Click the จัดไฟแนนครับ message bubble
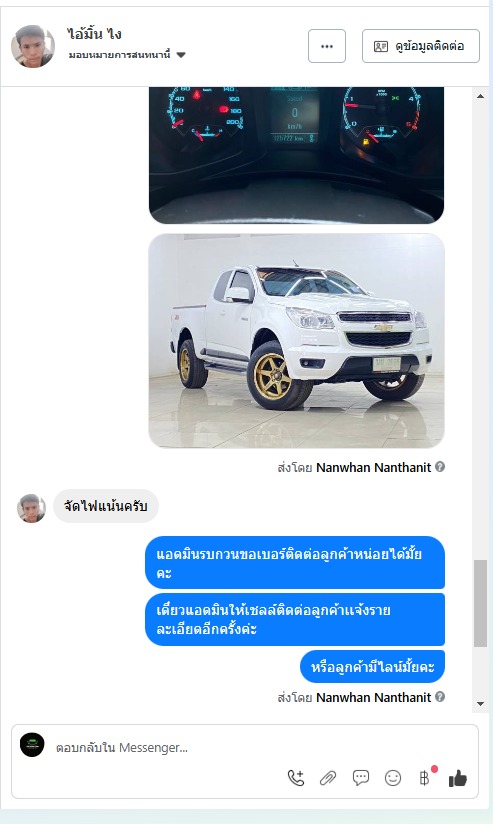 pos(105,507)
